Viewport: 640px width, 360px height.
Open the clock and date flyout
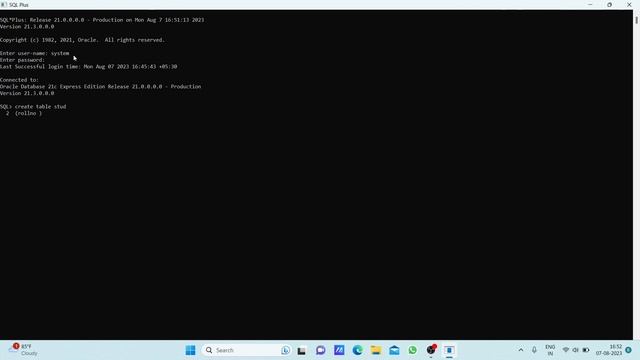[x=609, y=350]
